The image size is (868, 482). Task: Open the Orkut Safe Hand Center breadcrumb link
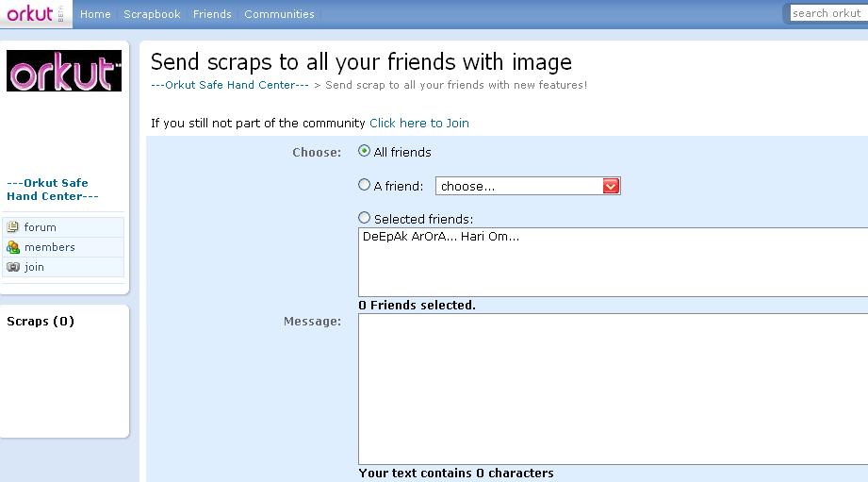tap(230, 85)
